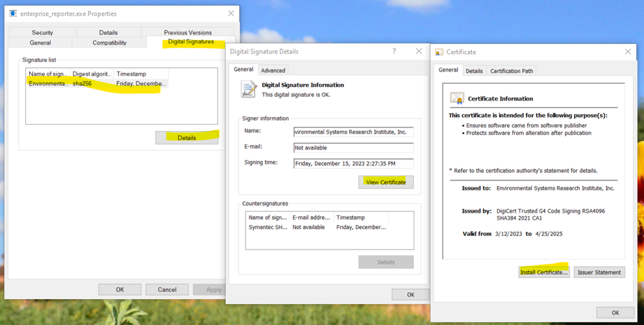The image size is (644, 325).
Task: Click the Certificate Information ribbon icon
Action: click(x=456, y=99)
